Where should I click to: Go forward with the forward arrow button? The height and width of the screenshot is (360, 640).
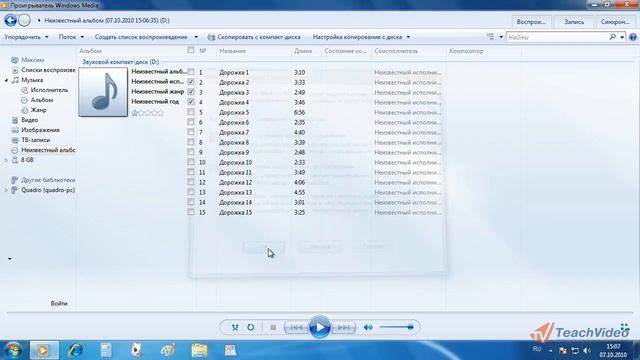pyautogui.click(x=24, y=20)
